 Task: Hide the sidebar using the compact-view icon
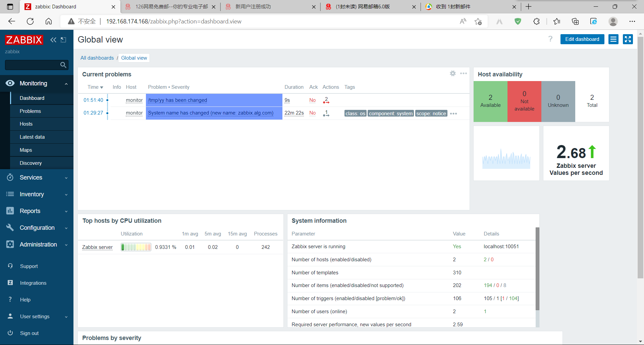[63, 40]
